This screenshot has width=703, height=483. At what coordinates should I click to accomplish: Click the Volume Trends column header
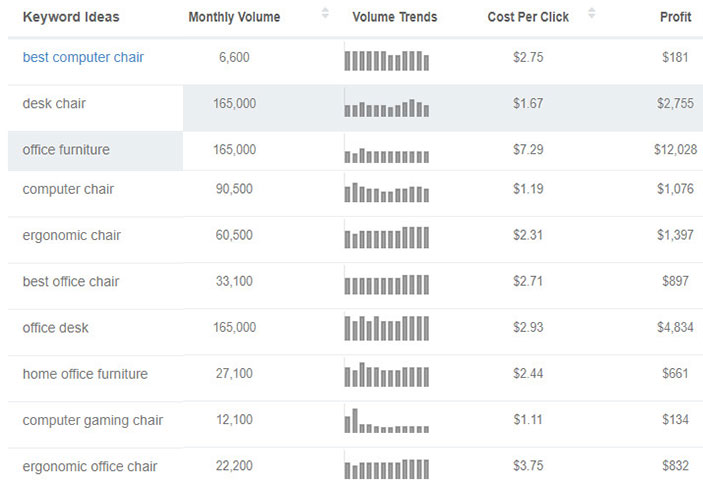pyautogui.click(x=394, y=17)
